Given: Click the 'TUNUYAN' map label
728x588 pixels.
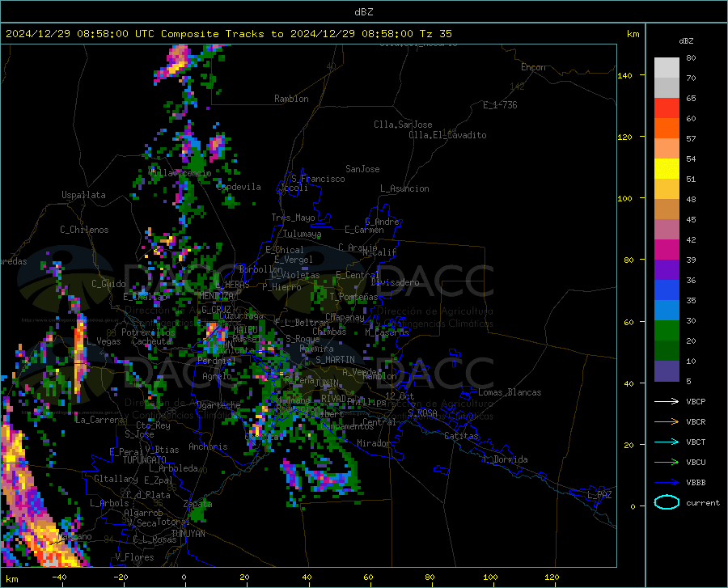Looking at the screenshot, I should pos(188,534).
